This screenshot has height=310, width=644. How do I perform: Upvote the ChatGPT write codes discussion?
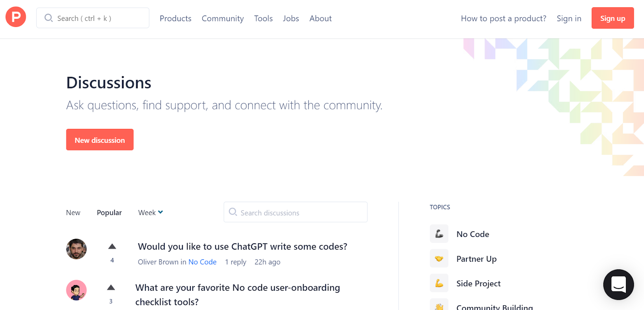point(112,246)
